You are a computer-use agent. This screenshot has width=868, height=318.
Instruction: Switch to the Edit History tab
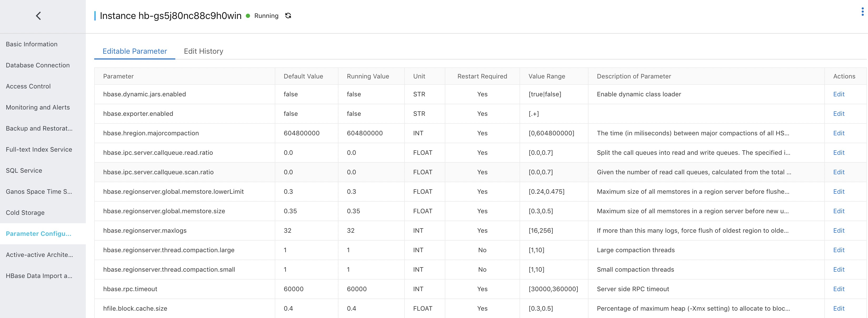[203, 51]
